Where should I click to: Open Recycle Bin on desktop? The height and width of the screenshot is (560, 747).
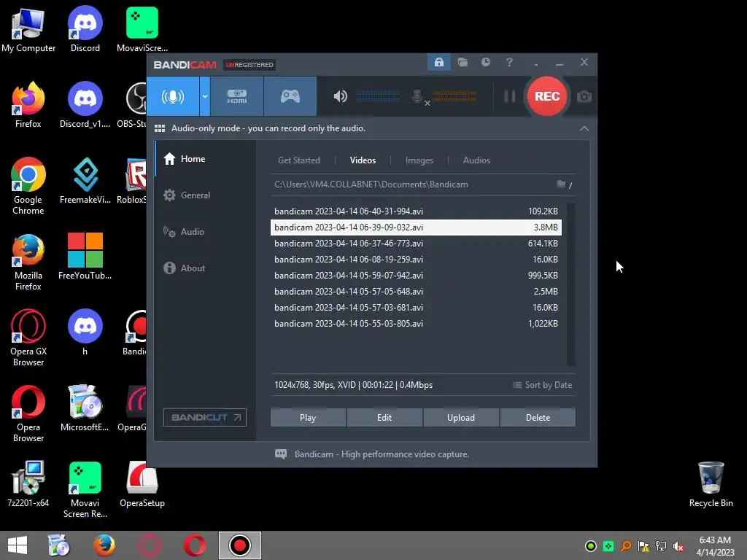click(711, 485)
